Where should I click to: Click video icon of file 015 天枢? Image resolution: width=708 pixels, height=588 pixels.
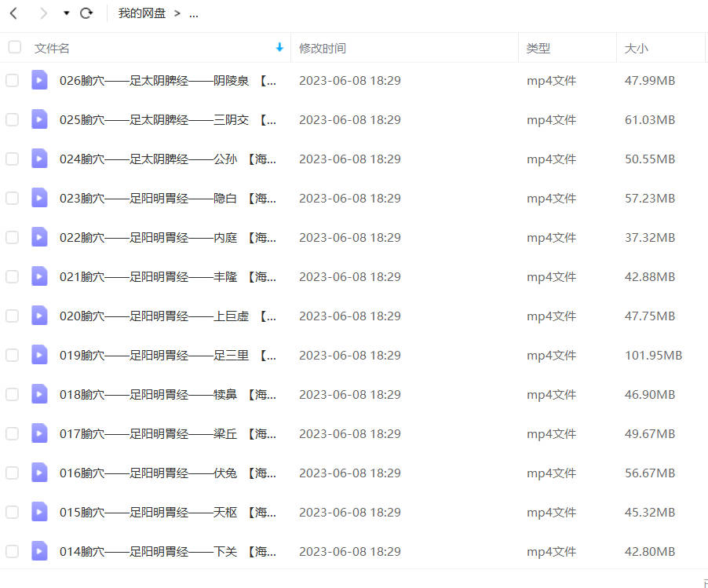[39, 512]
